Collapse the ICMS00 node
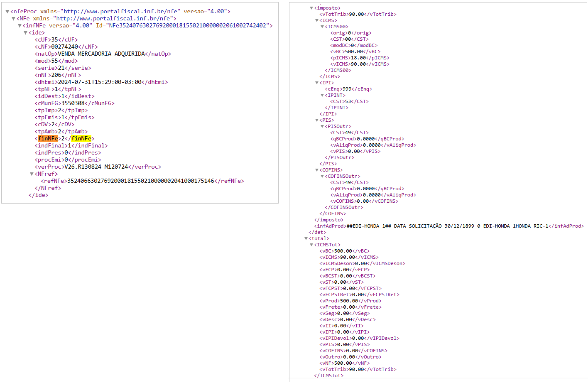588x383 pixels. 322,27
